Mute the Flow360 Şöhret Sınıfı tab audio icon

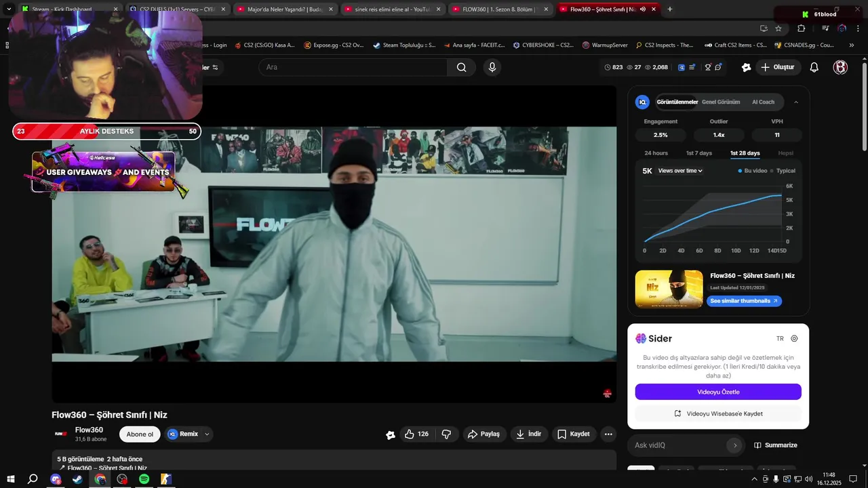point(642,9)
